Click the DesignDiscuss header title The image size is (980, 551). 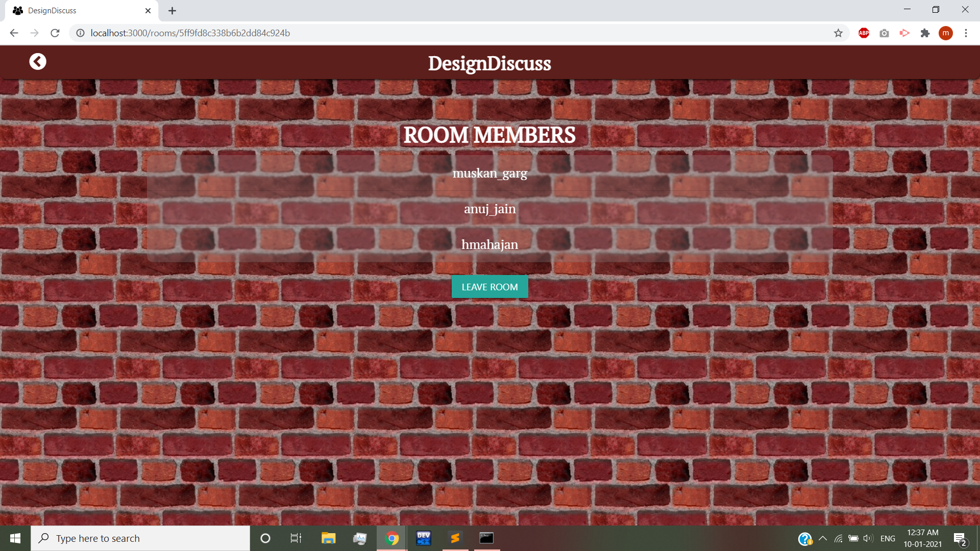pos(489,63)
